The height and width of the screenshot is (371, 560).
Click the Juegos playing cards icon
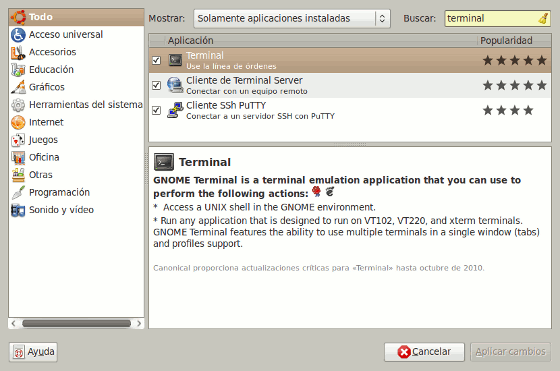[18, 140]
